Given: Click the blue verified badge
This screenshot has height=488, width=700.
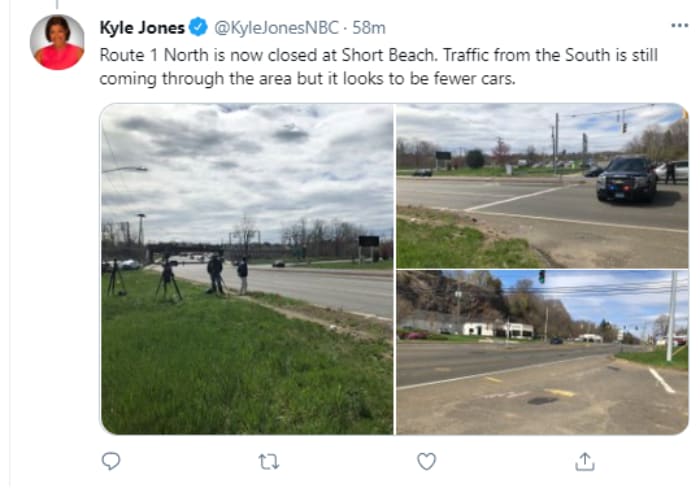Looking at the screenshot, I should [x=198, y=27].
